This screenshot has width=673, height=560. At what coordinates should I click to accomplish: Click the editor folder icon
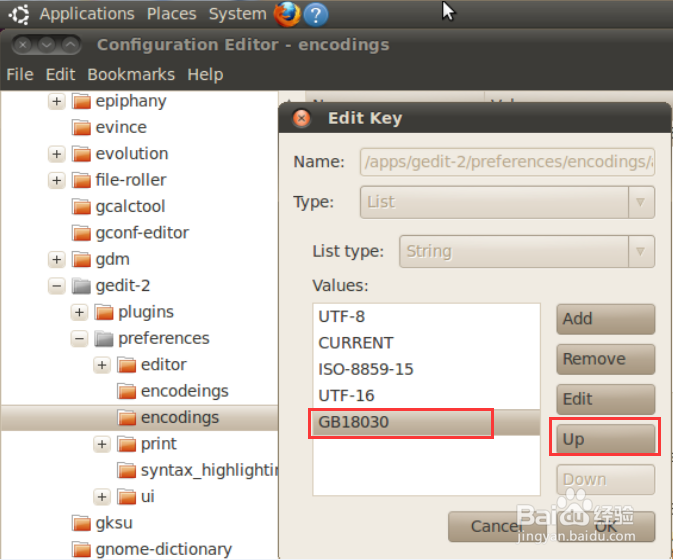[x=127, y=365]
